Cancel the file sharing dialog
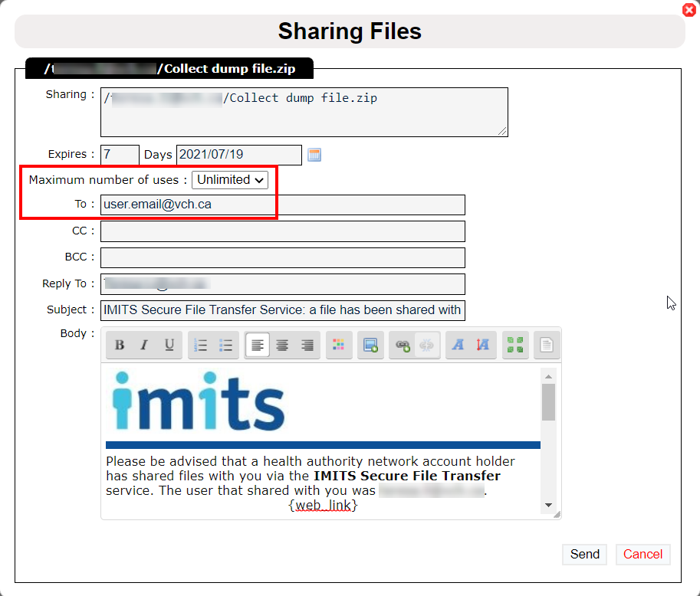The image size is (700, 596). (642, 554)
